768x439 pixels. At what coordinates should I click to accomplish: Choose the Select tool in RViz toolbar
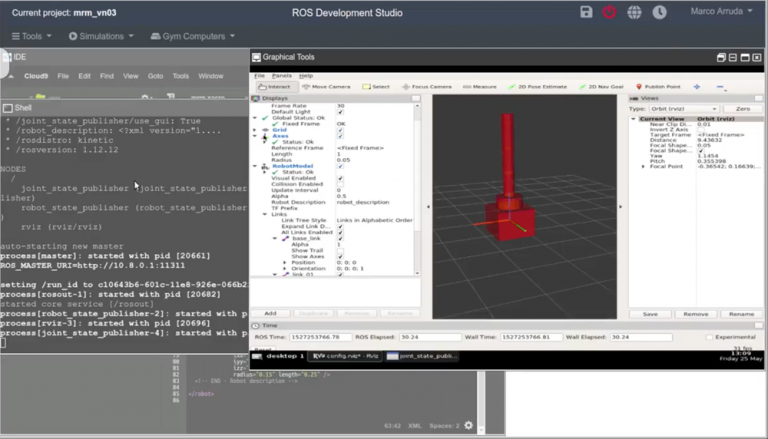[x=376, y=87]
